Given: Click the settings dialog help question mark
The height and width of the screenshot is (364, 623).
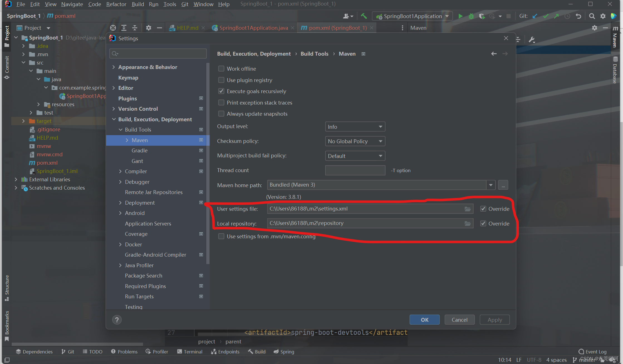Looking at the screenshot, I should point(117,320).
